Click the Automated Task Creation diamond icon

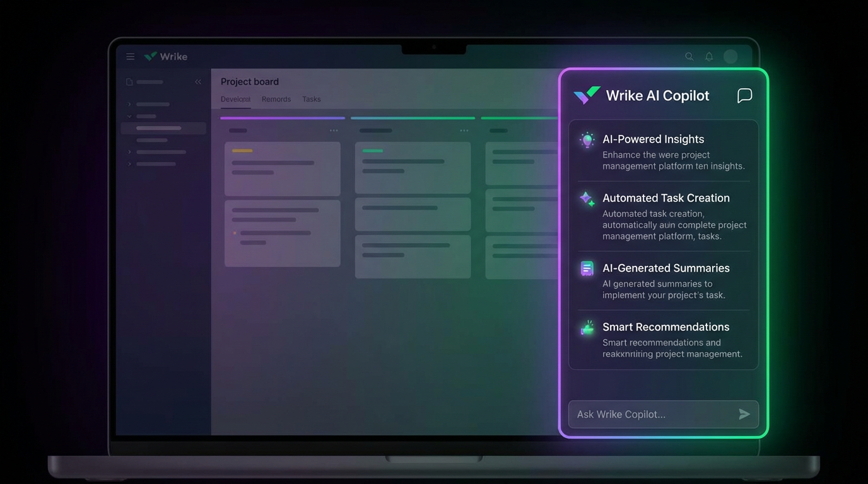587,199
